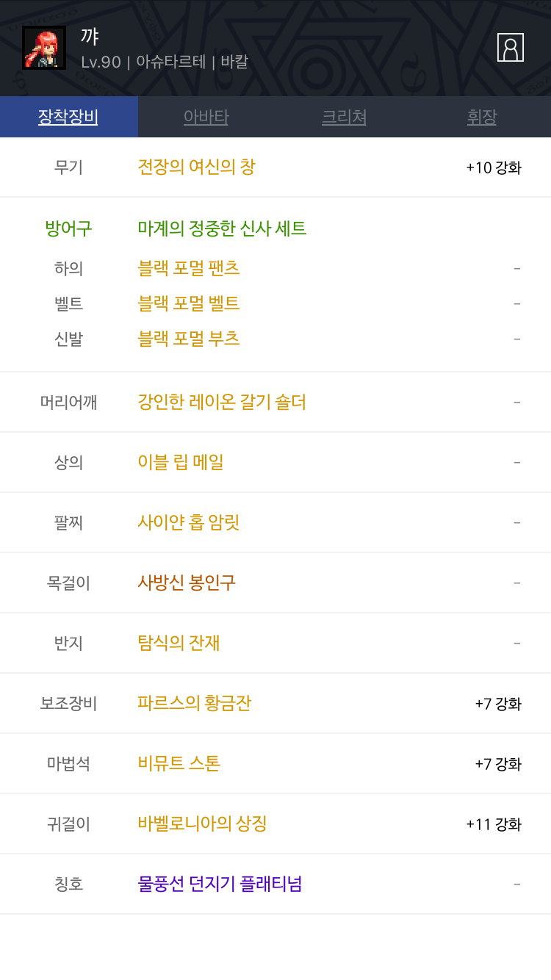Open the 크리쳐 tab
Screen dimensions: 551x980
point(344,117)
